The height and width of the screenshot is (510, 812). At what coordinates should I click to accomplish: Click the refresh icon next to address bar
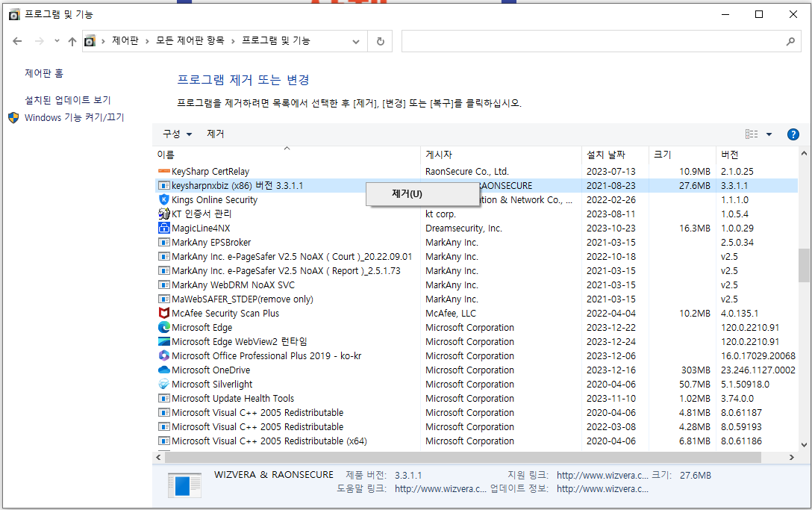380,41
